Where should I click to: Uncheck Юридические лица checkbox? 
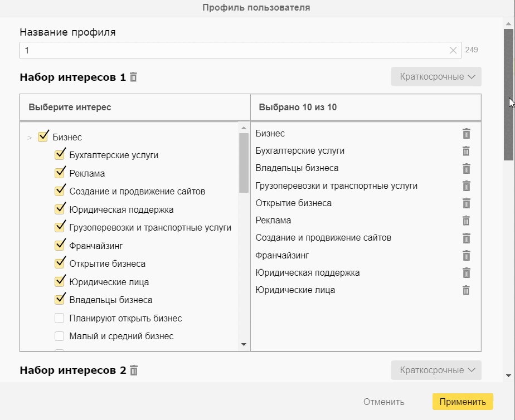tap(60, 281)
